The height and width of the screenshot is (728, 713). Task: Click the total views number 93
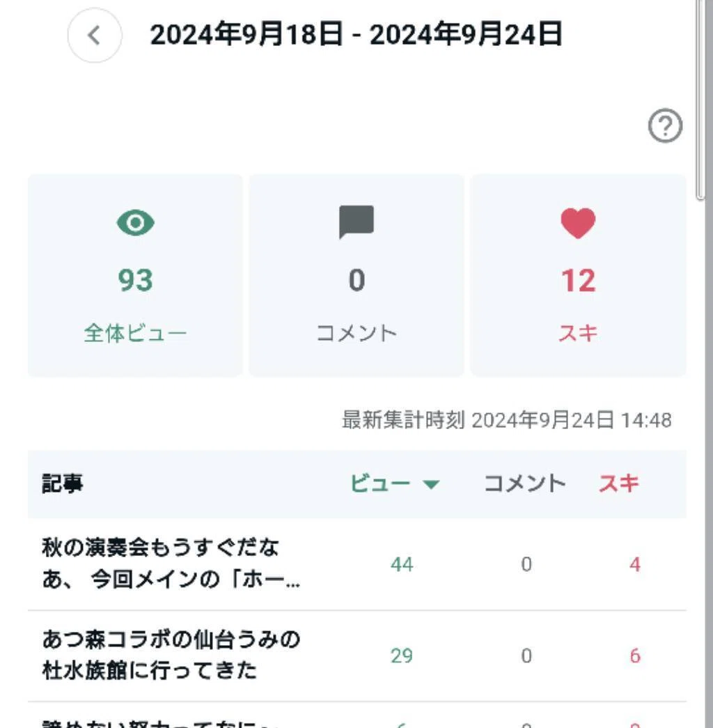coord(136,280)
